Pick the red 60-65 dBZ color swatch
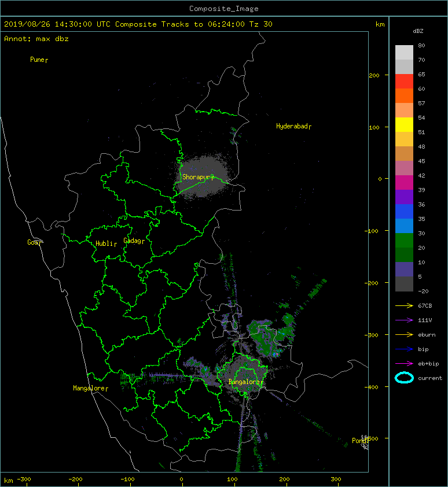The width and height of the screenshot is (448, 487). coord(404,82)
